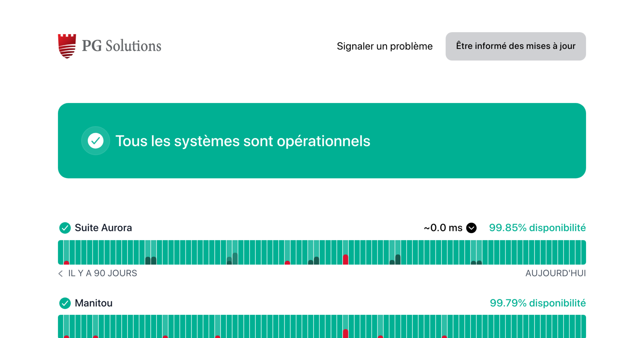Open the Signaler un problème link
644x338 pixels.
click(385, 46)
